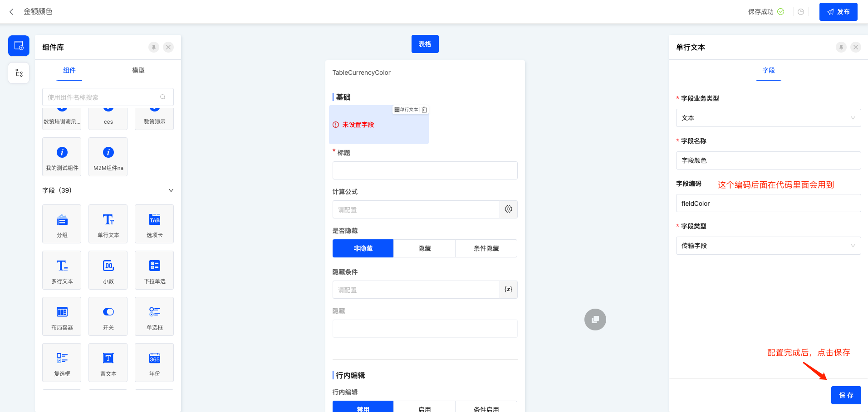Screen dimensions: 868x412
Task: Select the 数策演示 component card
Action: 154,118
